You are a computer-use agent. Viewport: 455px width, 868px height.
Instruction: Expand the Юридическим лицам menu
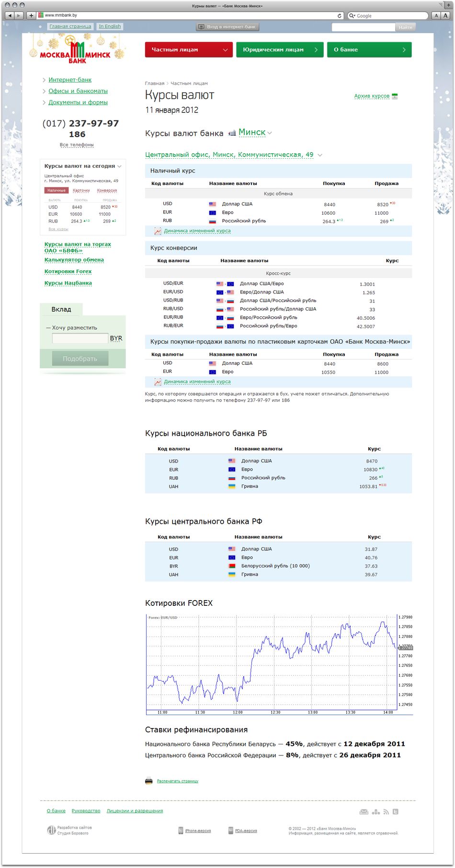pyautogui.click(x=316, y=50)
